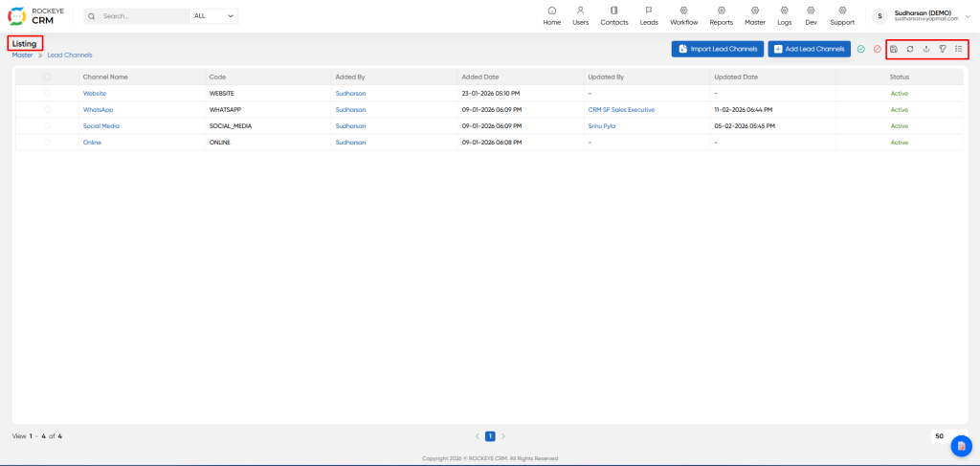Click the date 05-02-2026 05:45 PM
This screenshot has width=980, height=466.
pos(745,125)
